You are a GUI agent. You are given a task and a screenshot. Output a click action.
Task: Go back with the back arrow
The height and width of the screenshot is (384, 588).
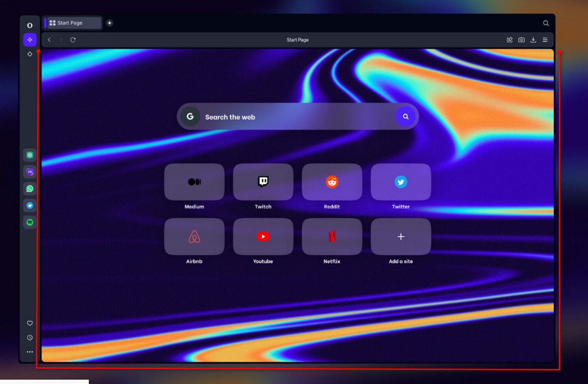[49, 40]
